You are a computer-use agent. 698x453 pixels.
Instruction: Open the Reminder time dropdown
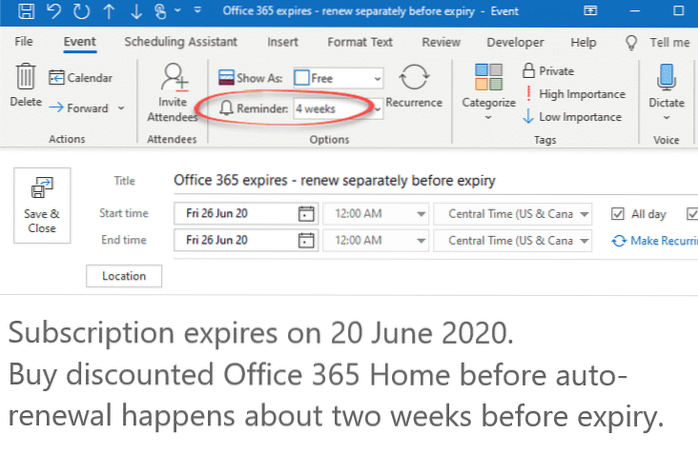[377, 108]
